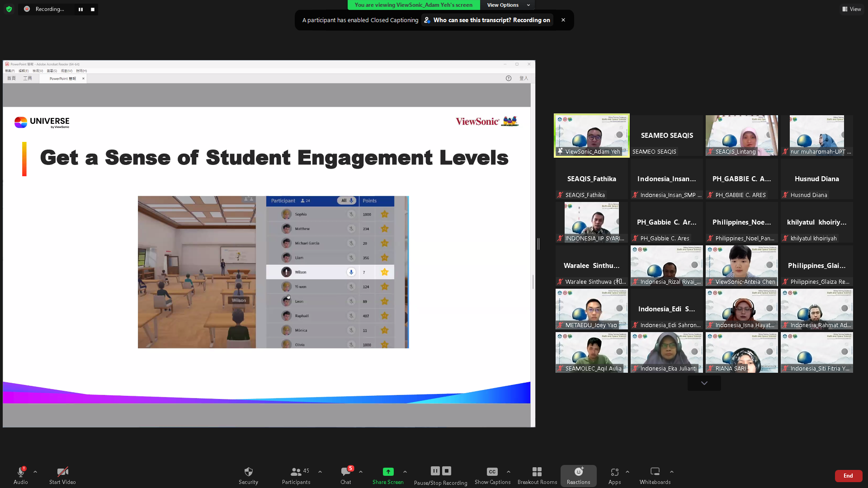Screen dimensions: 868x488
Task: Click the green Share Screen icon
Action: pos(388,472)
